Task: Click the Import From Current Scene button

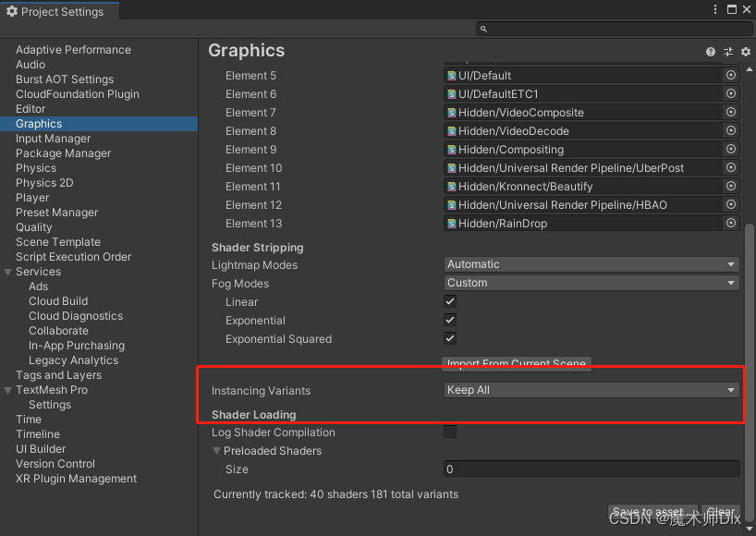Action: (x=516, y=362)
